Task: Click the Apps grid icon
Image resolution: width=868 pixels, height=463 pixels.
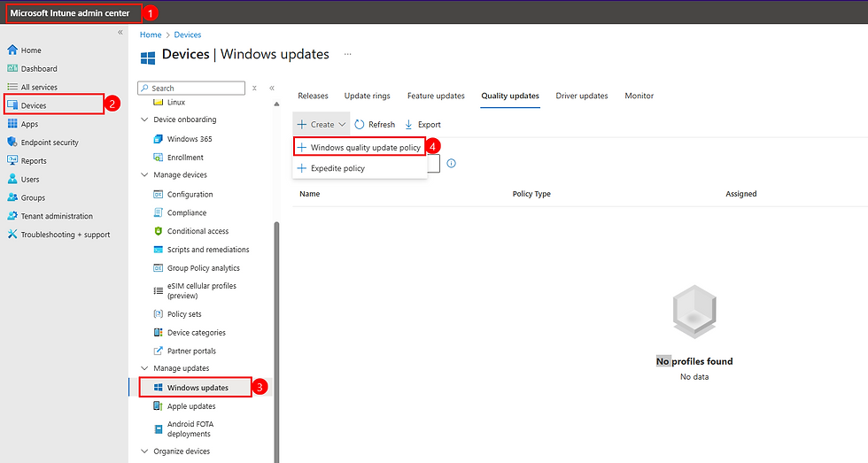Action: [12, 123]
